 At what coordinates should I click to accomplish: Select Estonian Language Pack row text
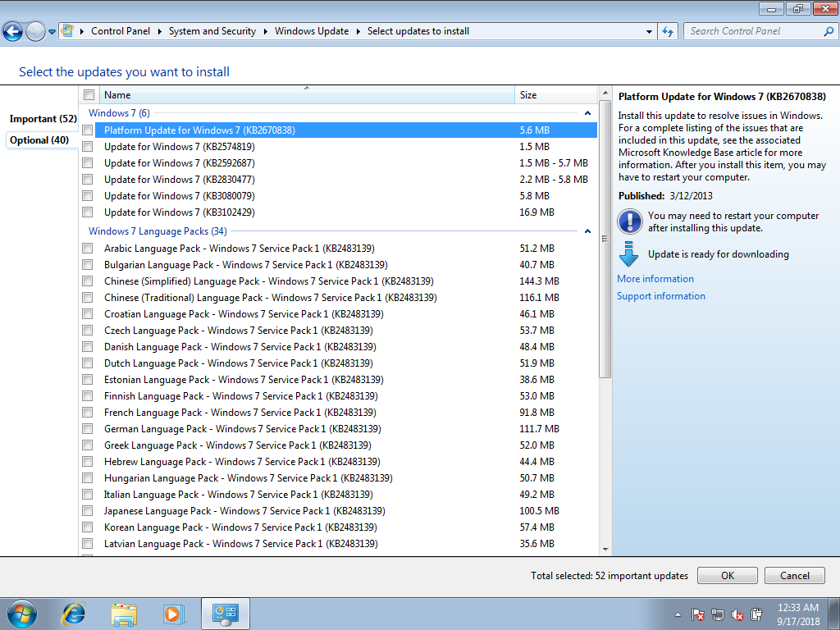coord(244,379)
